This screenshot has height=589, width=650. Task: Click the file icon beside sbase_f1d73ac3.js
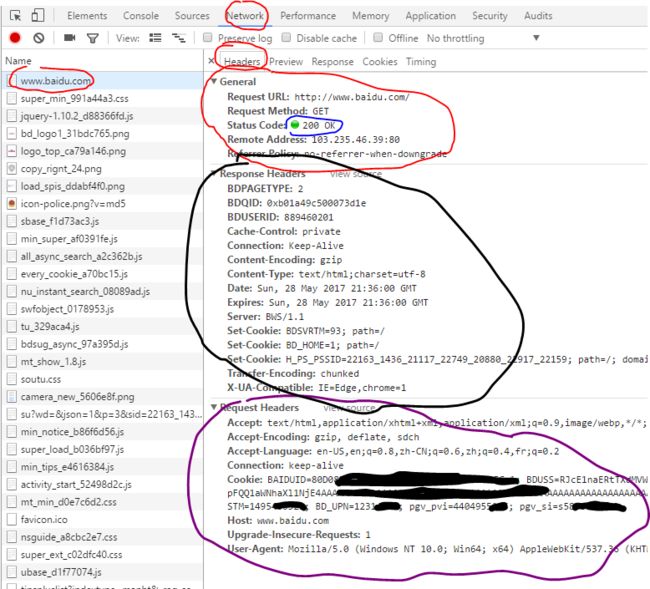12,221
